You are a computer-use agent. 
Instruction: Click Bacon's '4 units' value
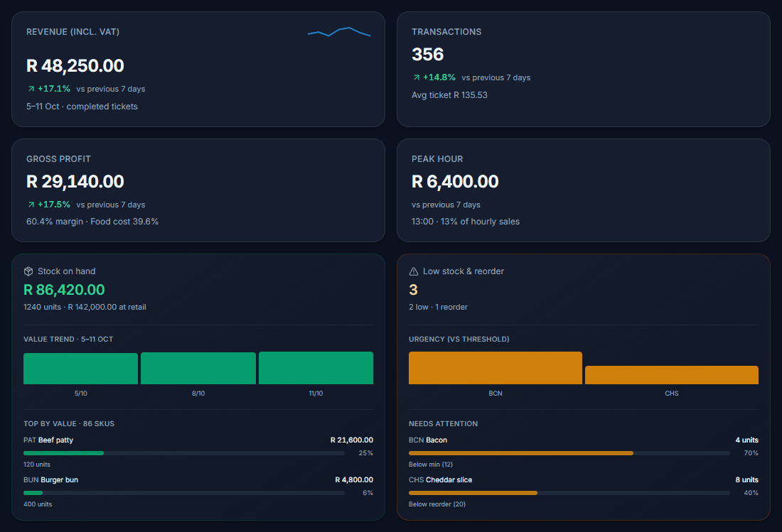pos(746,440)
